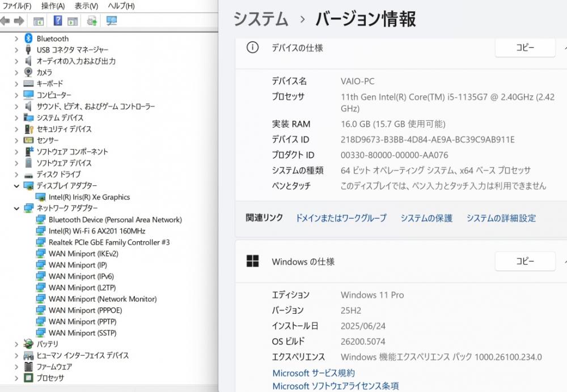
Task: Select WAN Miniport (PPPOE)
Action: [x=86, y=310]
